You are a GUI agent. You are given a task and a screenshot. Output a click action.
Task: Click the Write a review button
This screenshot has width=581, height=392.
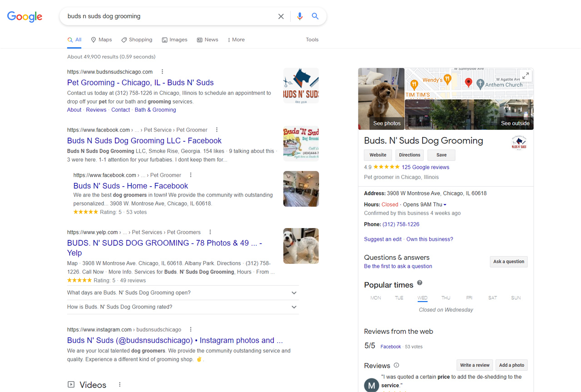(475, 365)
